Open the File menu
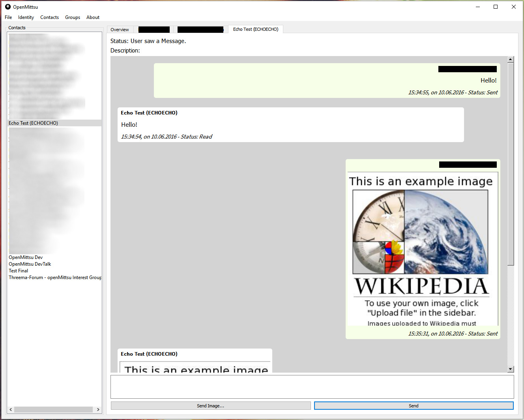The width and height of the screenshot is (524, 420). (8, 17)
